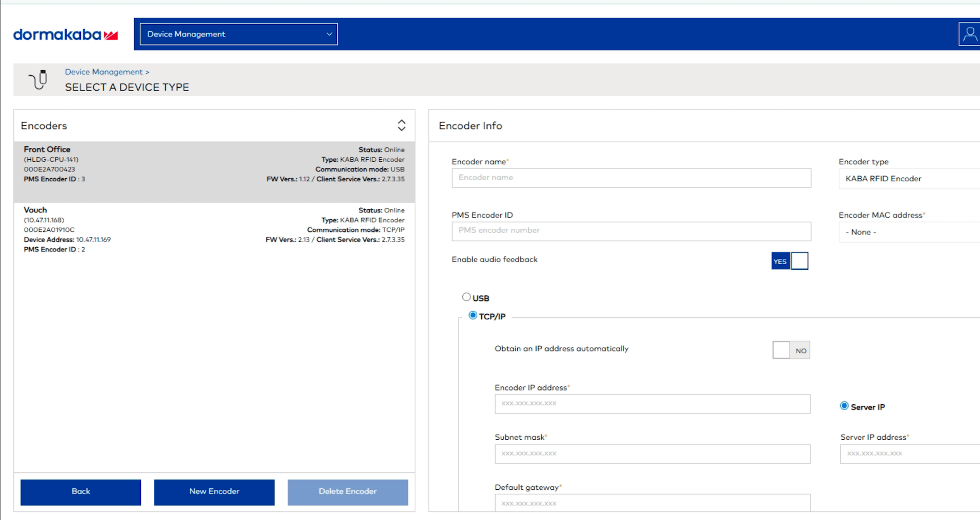The image size is (980, 520).
Task: Click the device plug icon in the header
Action: click(38, 79)
